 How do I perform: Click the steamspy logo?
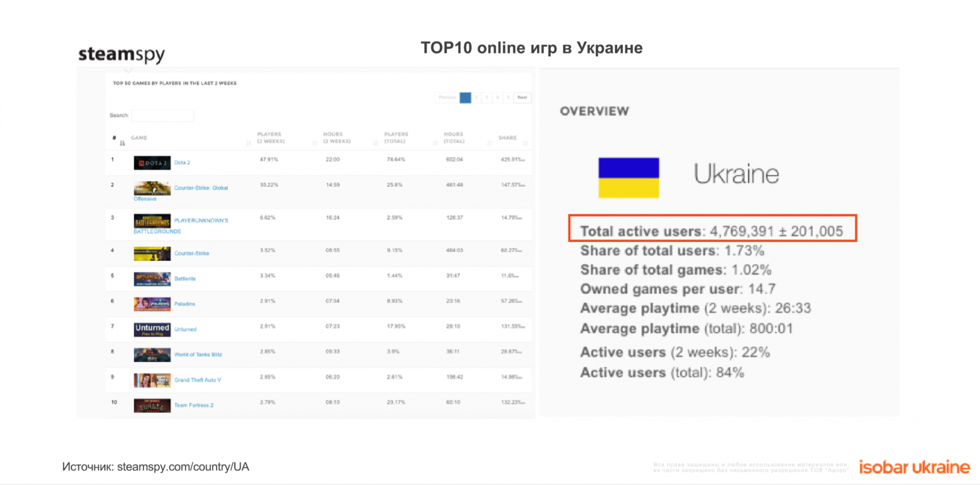click(121, 55)
